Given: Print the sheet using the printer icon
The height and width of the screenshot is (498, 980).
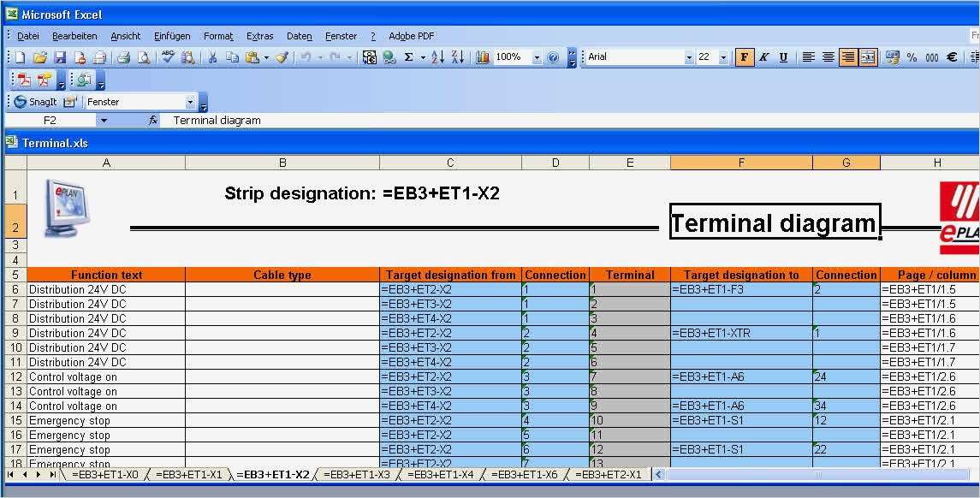Looking at the screenshot, I should pyautogui.click(x=124, y=57).
